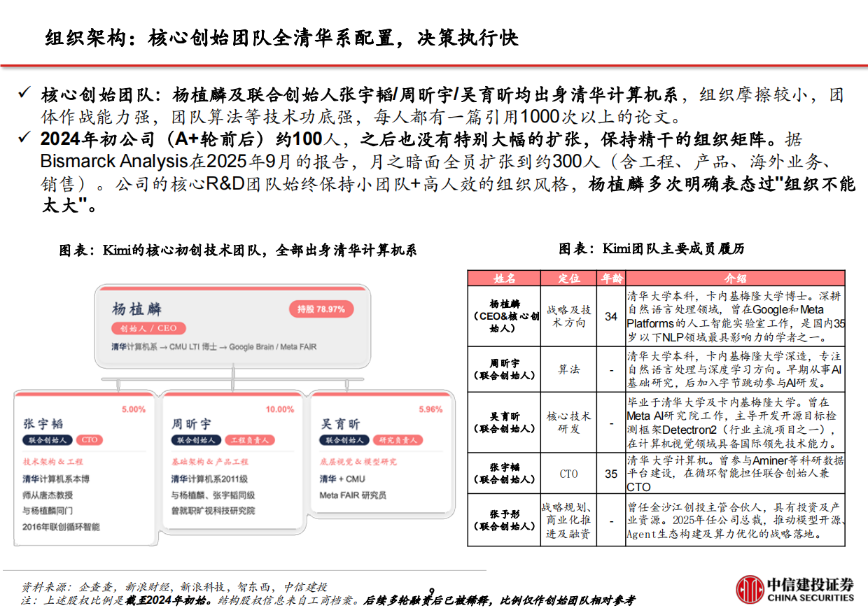Click the table cell 战略规划、商业化推进及融资

point(569,521)
